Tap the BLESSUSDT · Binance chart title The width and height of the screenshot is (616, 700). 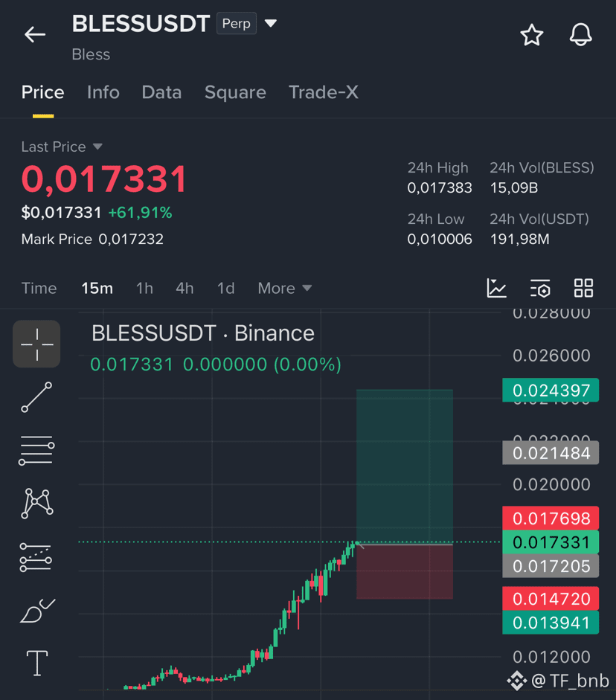click(202, 333)
